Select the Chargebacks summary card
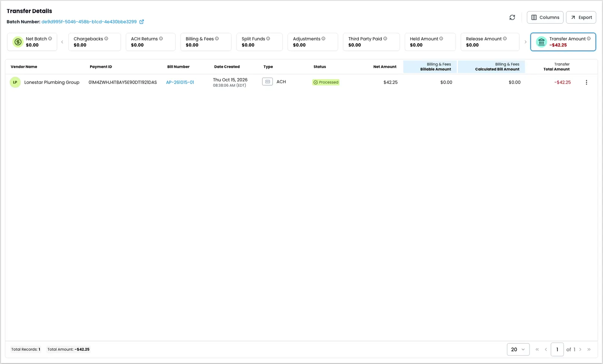Viewport: 603px width, 364px height. [95, 42]
